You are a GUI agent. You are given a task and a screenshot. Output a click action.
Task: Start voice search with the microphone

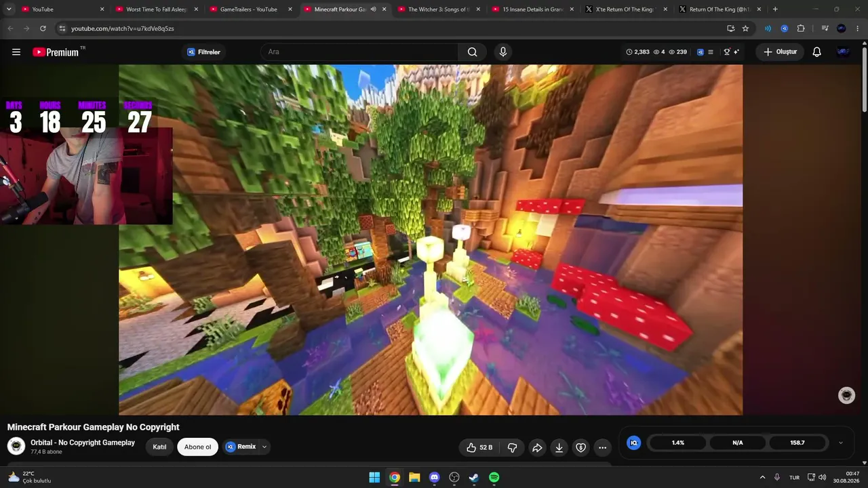click(x=502, y=52)
